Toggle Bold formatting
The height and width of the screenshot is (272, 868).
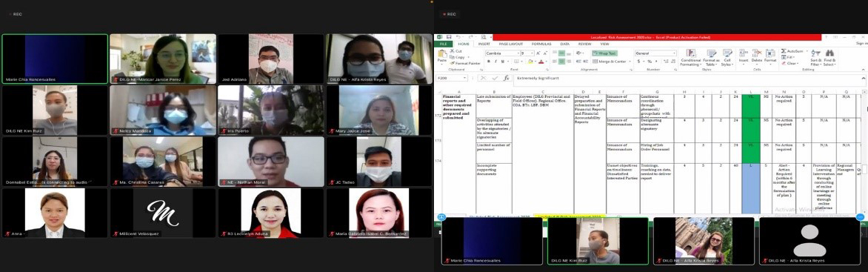(489, 62)
